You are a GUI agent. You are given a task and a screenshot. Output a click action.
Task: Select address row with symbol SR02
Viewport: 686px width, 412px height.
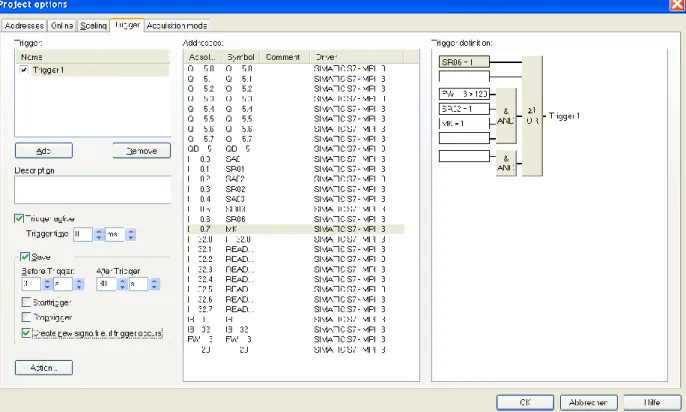coord(294,189)
